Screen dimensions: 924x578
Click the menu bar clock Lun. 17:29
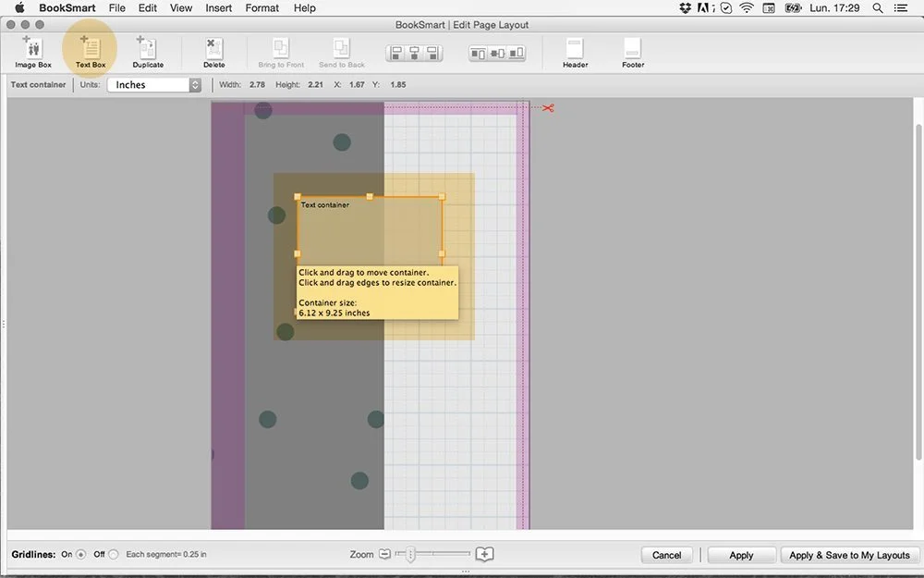coord(834,7)
